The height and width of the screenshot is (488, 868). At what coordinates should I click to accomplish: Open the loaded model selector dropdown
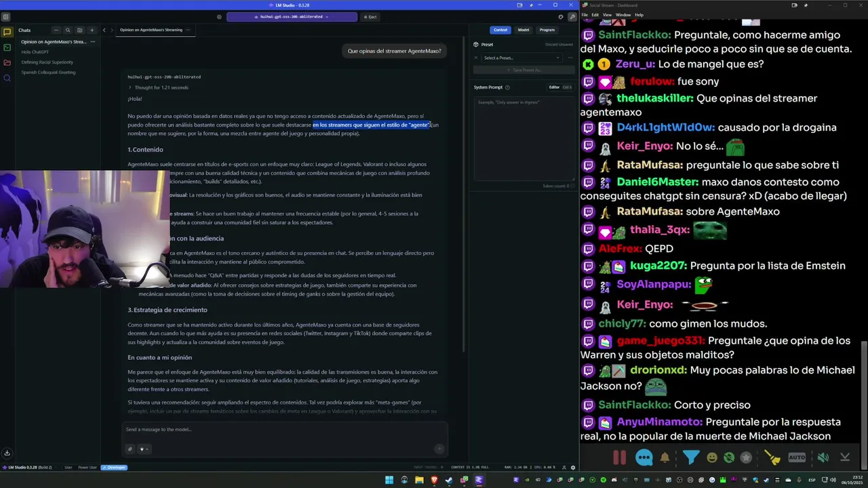point(292,17)
